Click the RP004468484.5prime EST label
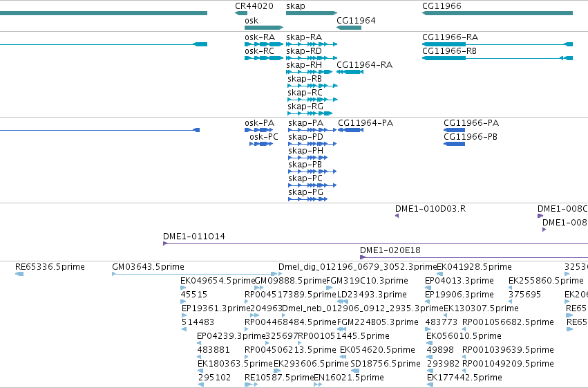 coord(291,323)
